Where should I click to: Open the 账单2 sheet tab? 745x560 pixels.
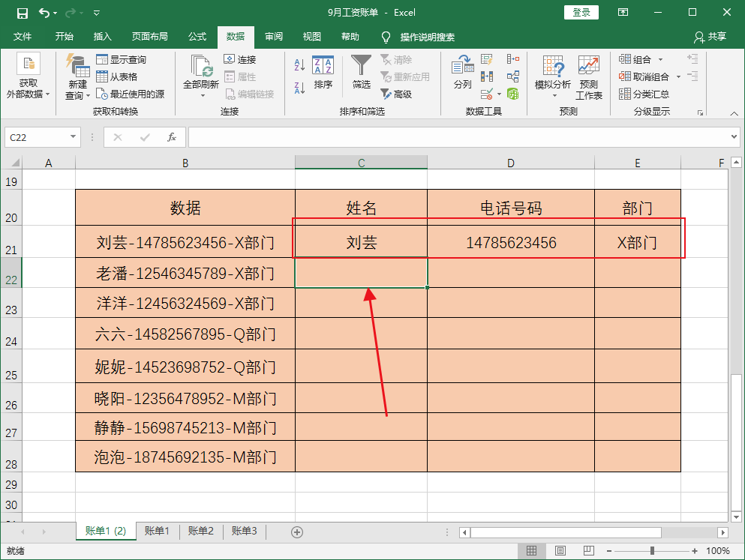[200, 532]
